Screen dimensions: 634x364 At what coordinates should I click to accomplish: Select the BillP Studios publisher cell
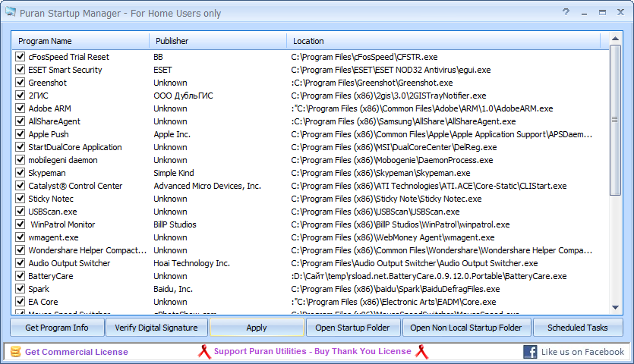coord(175,224)
